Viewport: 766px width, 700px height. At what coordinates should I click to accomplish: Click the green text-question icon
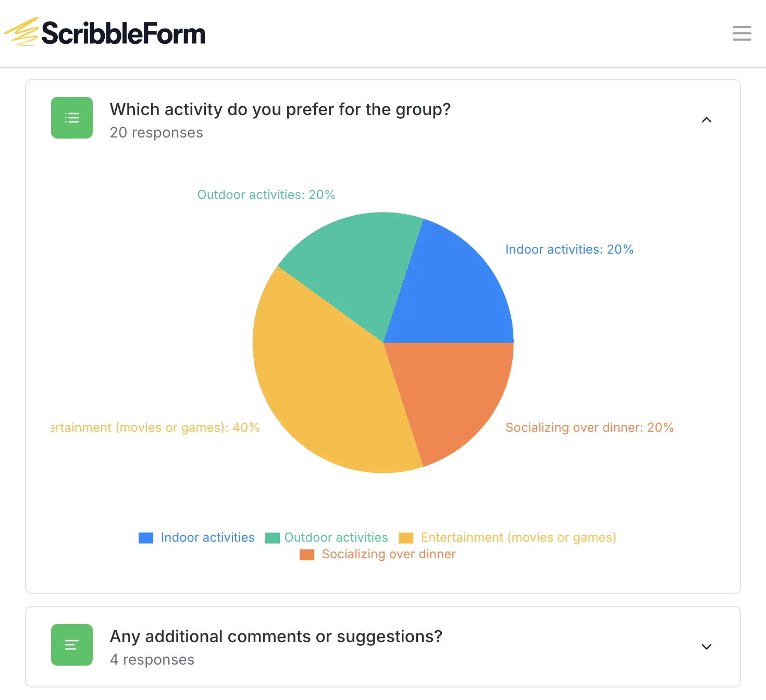[72, 645]
